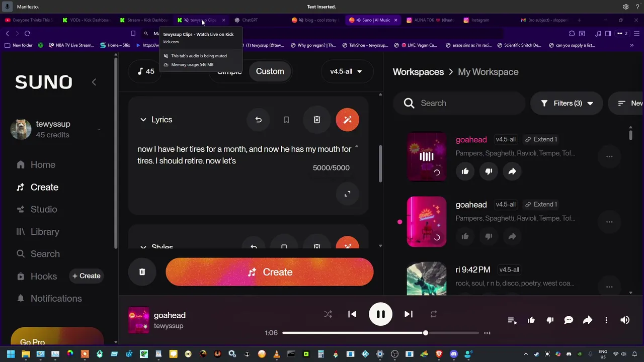This screenshot has height=362, width=644.
Task: Collapse the Styles section
Action: (143, 247)
